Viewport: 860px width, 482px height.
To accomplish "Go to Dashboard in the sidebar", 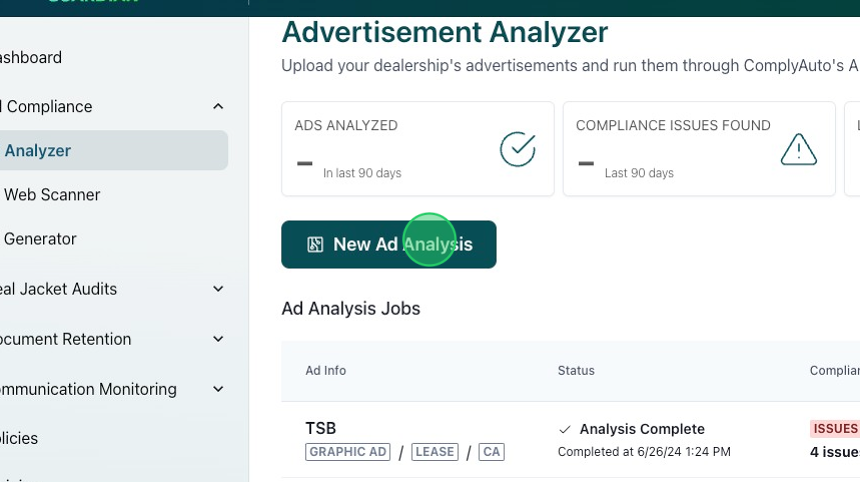I will click(x=30, y=58).
